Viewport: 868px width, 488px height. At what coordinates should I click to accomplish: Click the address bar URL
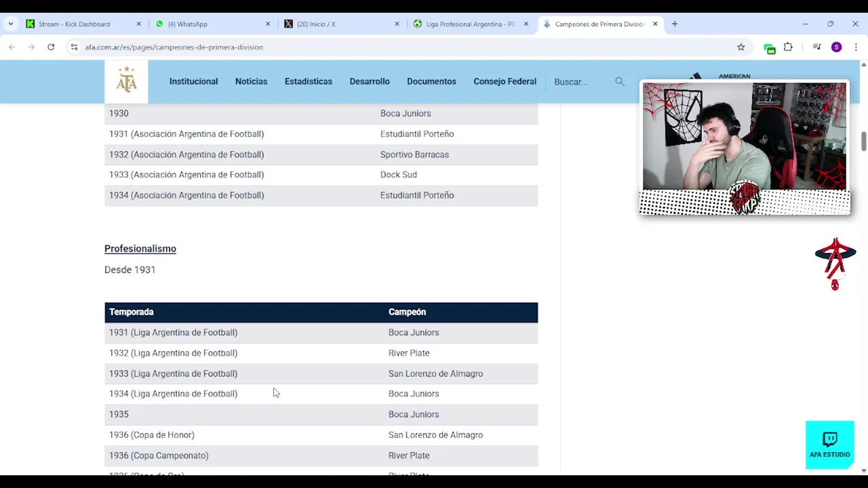pos(174,47)
